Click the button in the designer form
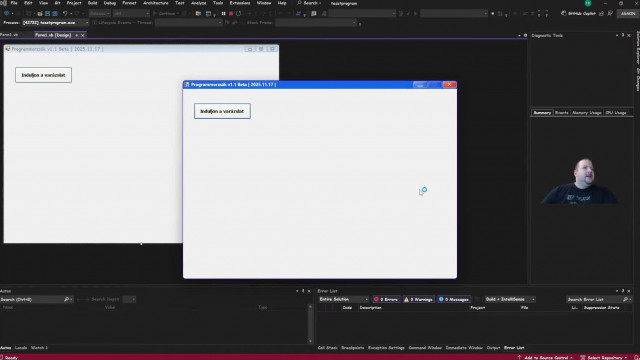The image size is (640, 360). click(44, 75)
